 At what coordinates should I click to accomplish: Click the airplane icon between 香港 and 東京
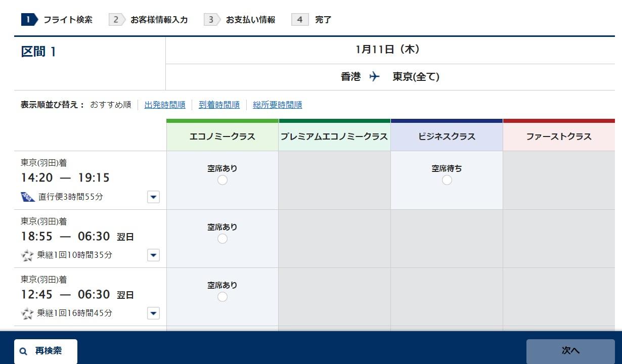pyautogui.click(x=374, y=77)
